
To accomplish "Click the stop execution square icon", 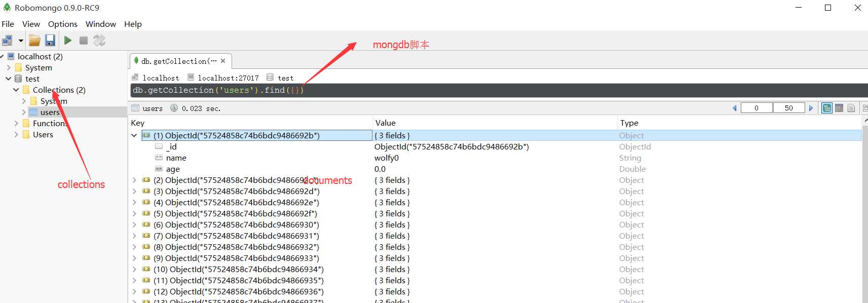I will click(x=84, y=41).
